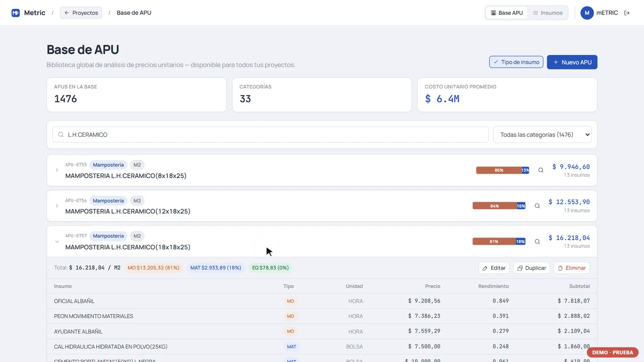
Task: Expand the APU-0755 row chevron
Action: 57,170
